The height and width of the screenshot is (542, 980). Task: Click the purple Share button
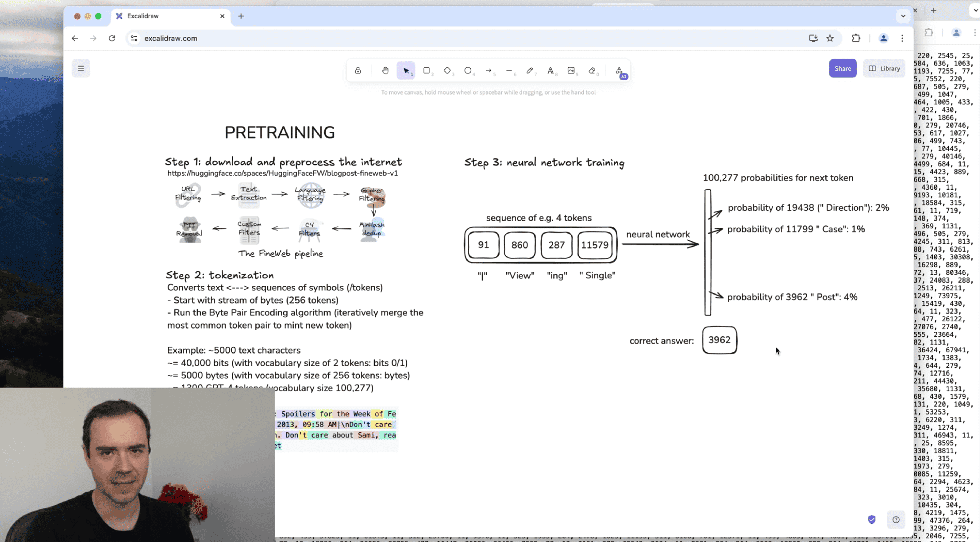click(842, 68)
